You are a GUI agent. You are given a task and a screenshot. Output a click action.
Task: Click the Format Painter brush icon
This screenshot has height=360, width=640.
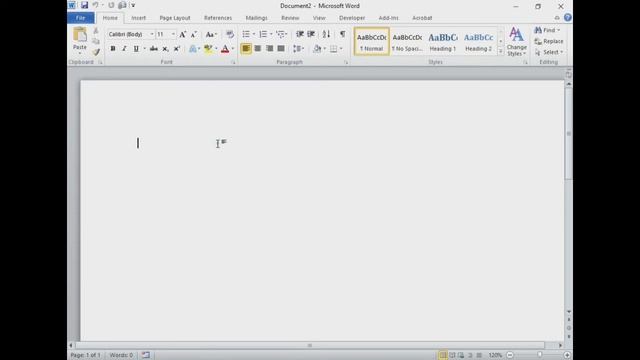pos(96,52)
